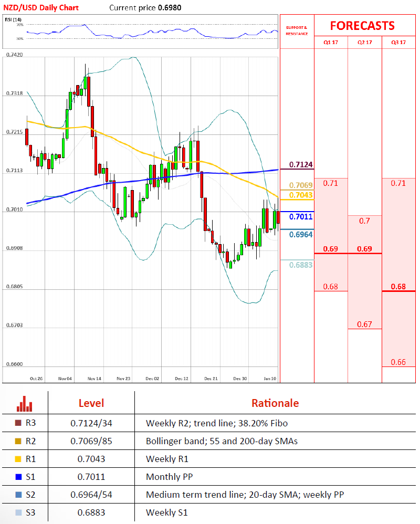
Task: Click the 0.7010 price axis label
Action: [15, 209]
